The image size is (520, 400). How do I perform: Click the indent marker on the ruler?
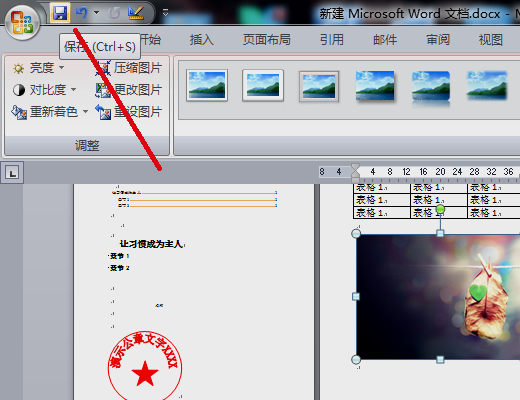(355, 172)
